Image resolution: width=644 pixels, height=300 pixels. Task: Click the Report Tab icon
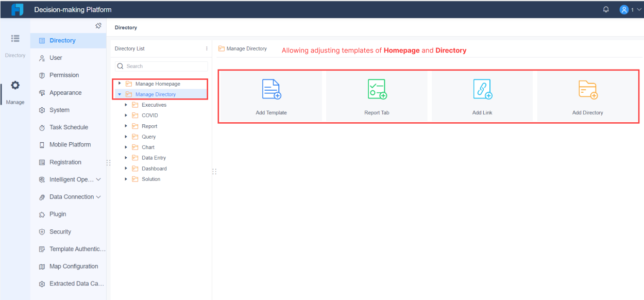click(x=377, y=91)
